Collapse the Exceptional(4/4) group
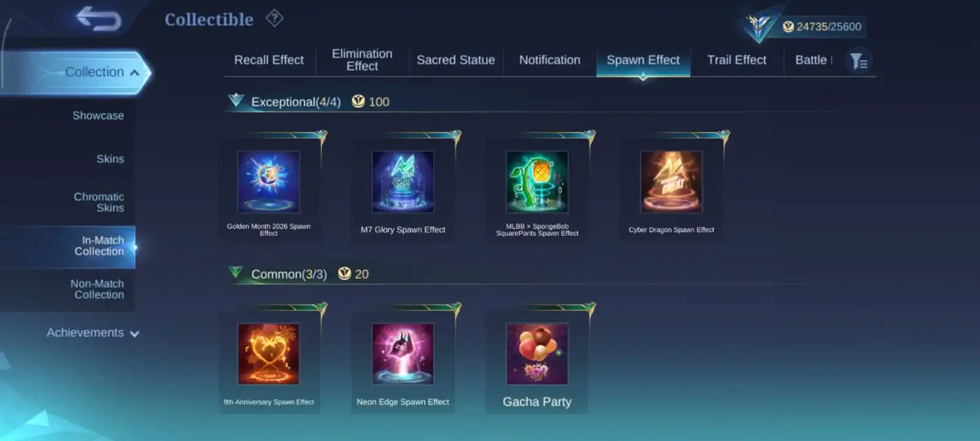The height and width of the screenshot is (441, 980). [236, 100]
